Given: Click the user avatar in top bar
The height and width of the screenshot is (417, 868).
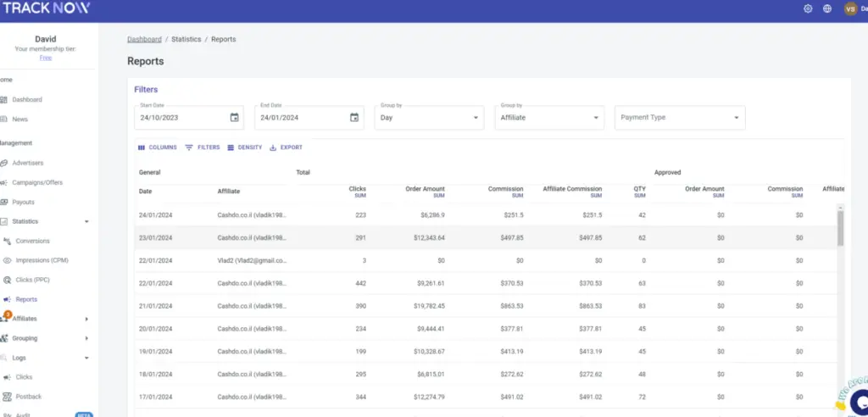Looking at the screenshot, I should click(850, 8).
